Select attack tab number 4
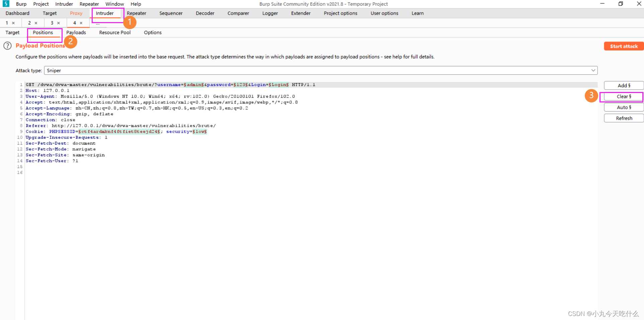This screenshot has height=320, width=644. click(75, 23)
